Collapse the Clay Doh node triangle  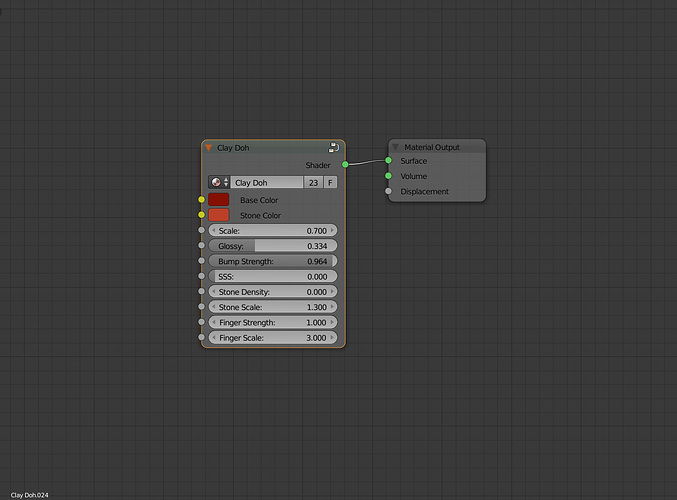click(x=209, y=148)
